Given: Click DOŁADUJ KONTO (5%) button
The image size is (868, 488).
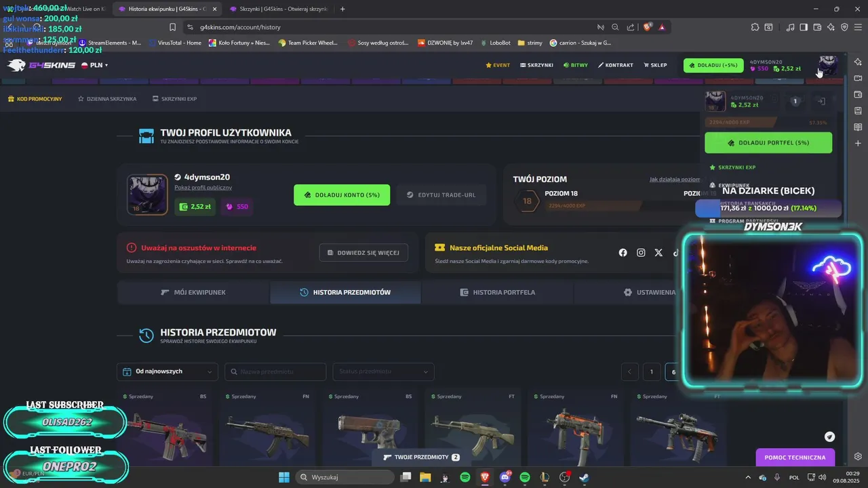Looking at the screenshot, I should (342, 195).
